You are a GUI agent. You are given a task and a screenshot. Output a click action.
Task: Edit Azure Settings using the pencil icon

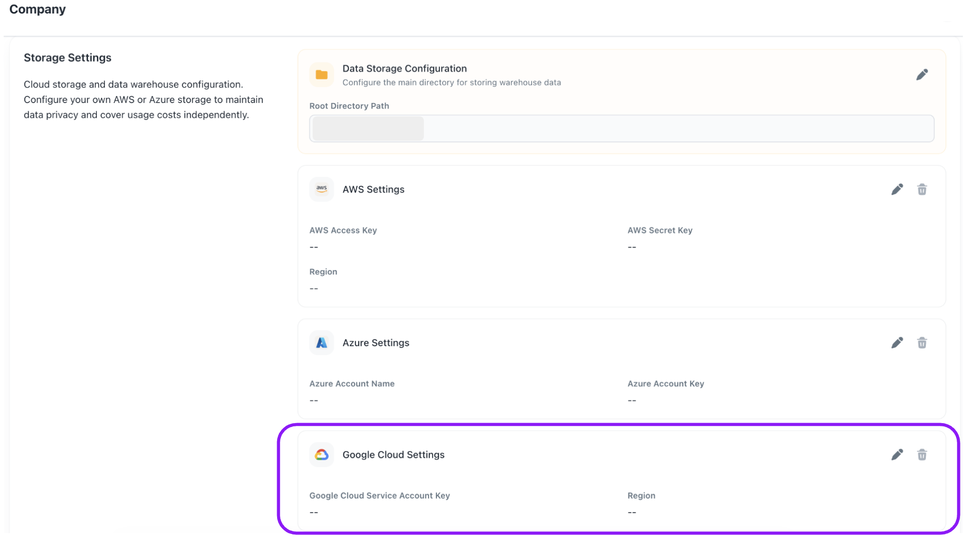(x=897, y=343)
